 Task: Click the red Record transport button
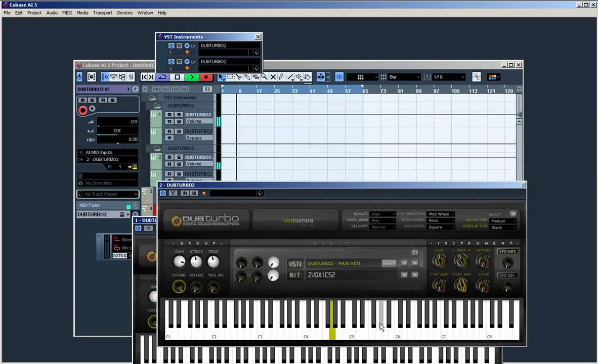[206, 77]
